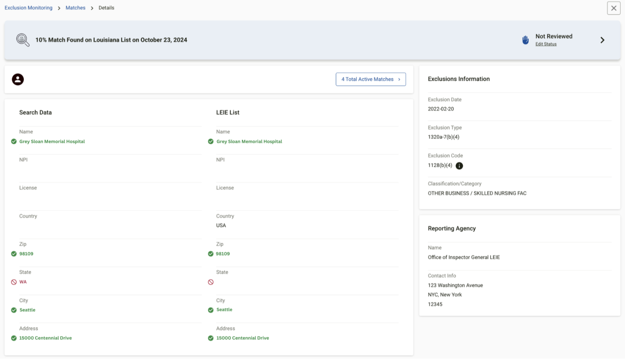Click the LEIE State mismatch icon
This screenshot has height=364, width=625.
pyautogui.click(x=211, y=282)
